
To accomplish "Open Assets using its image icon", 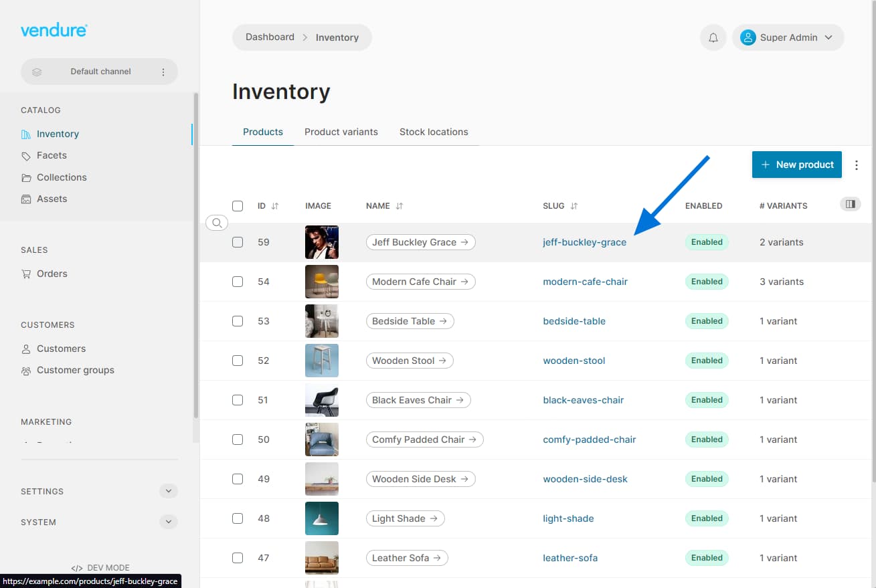I will [x=25, y=199].
